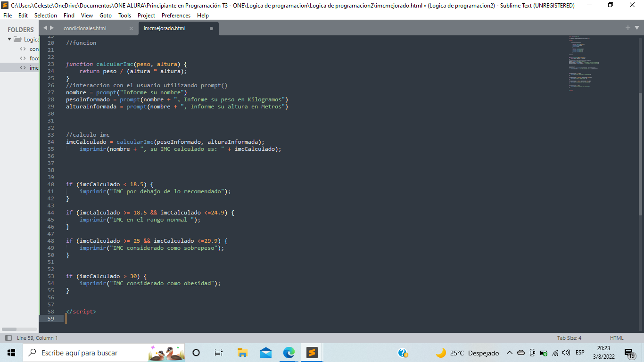Click the taskbar search box
This screenshot has width=644, height=362.
(104, 353)
